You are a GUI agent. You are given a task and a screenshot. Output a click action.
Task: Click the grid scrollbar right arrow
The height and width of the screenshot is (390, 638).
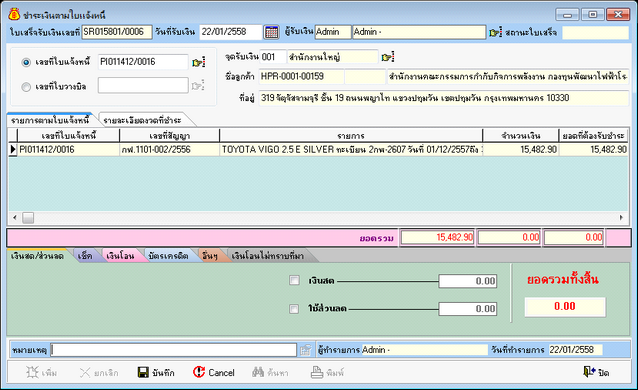coord(621,217)
